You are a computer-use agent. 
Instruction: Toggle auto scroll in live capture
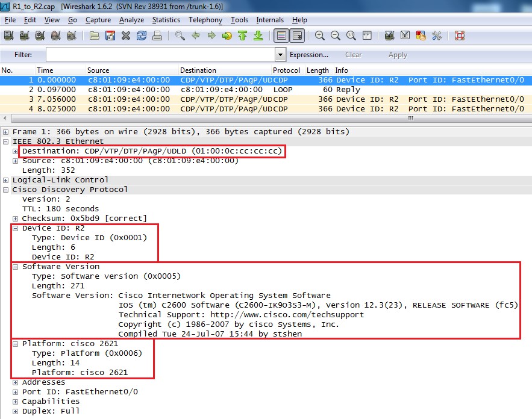coord(297,36)
